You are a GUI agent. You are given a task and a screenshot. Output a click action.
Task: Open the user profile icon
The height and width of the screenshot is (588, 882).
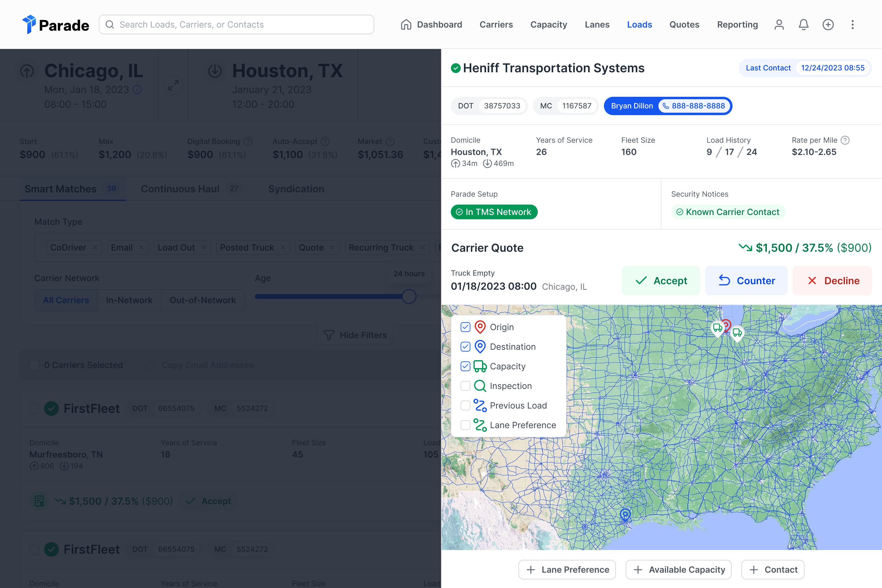coord(779,25)
